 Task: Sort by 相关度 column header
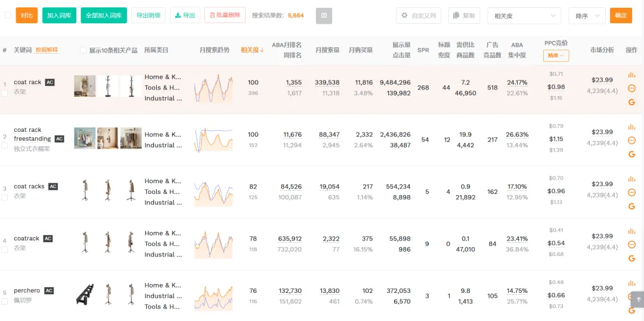point(252,50)
